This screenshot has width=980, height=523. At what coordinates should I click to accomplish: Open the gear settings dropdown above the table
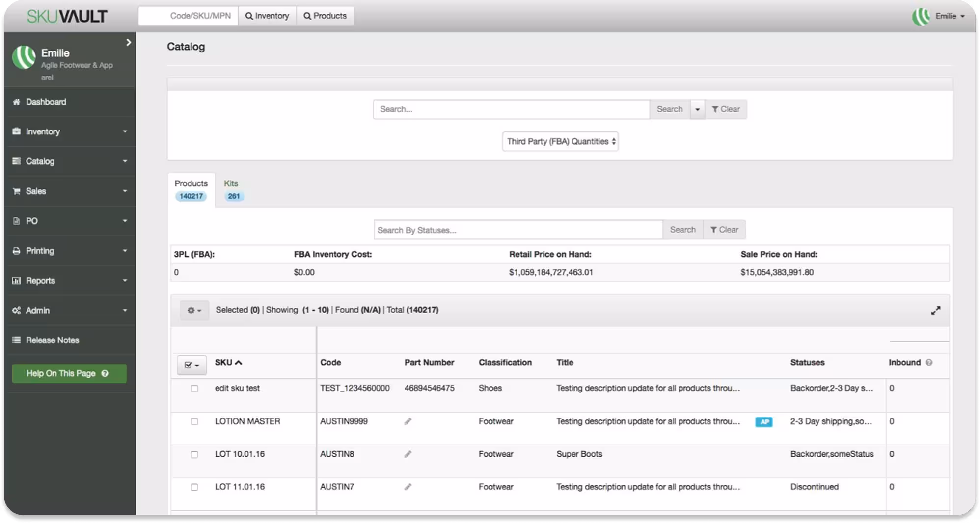pos(194,310)
